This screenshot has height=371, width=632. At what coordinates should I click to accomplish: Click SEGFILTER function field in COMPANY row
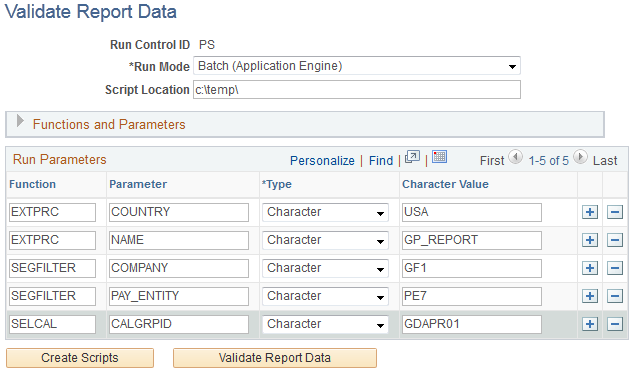(x=52, y=269)
